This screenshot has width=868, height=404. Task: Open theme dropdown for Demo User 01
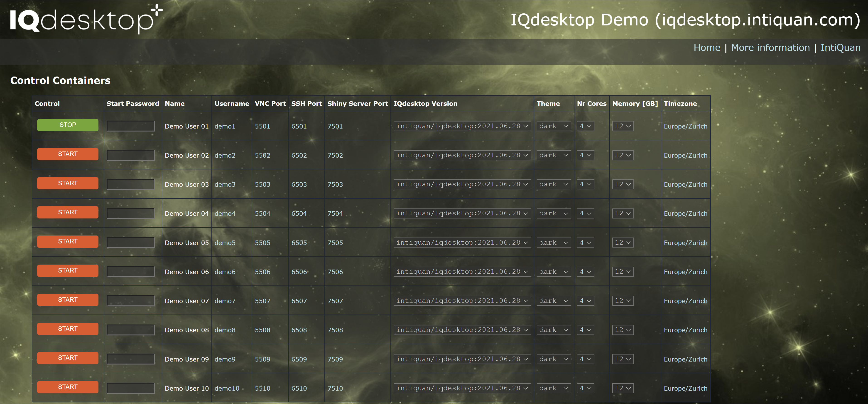[554, 126]
